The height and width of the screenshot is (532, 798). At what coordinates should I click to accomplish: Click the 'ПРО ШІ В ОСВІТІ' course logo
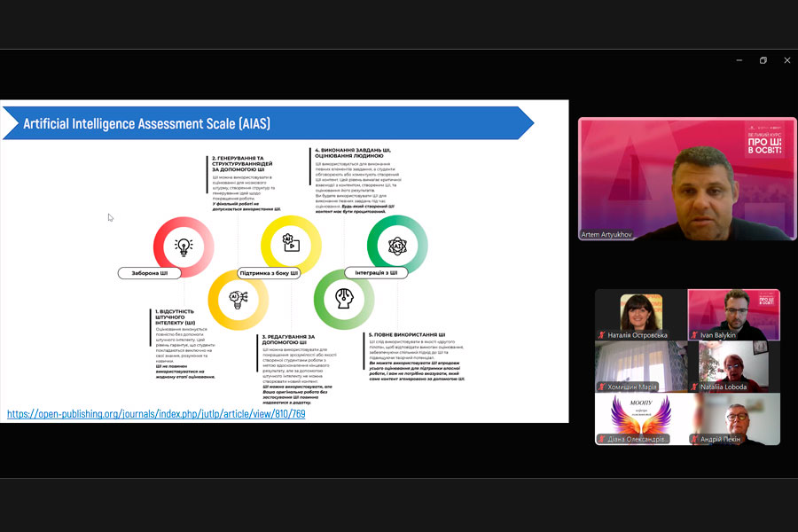click(x=764, y=141)
